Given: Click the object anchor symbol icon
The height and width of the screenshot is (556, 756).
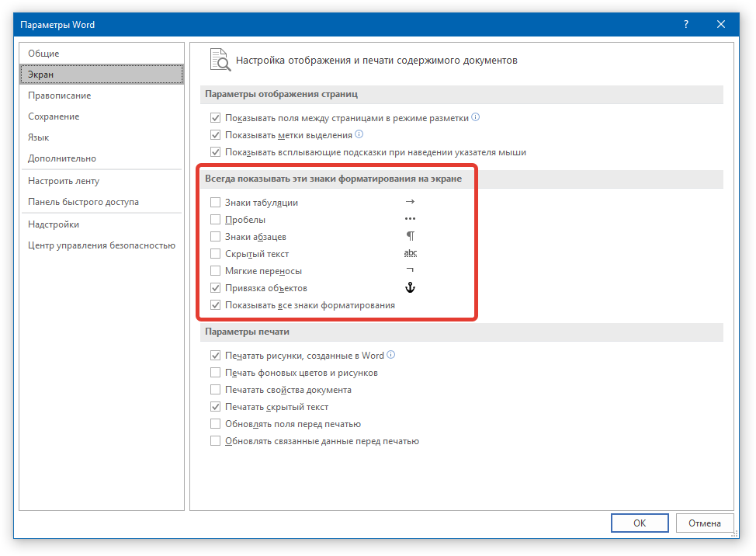Looking at the screenshot, I should (x=410, y=287).
